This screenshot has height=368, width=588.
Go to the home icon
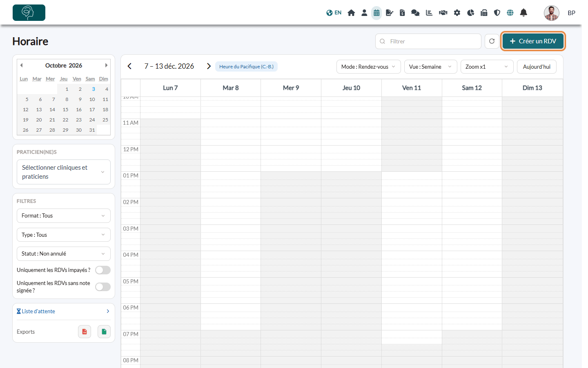[351, 13]
